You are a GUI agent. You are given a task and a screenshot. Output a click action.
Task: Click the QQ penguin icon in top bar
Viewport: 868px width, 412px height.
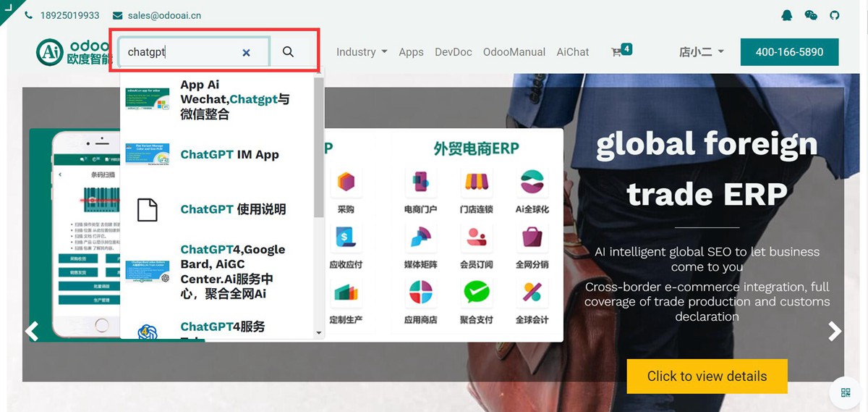(x=787, y=14)
